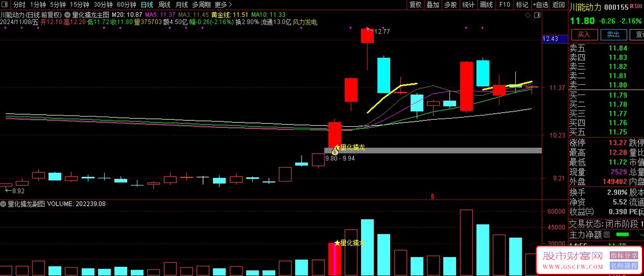Select the 卖二 11.81 order row
The image size is (644, 276).
click(x=606, y=76)
